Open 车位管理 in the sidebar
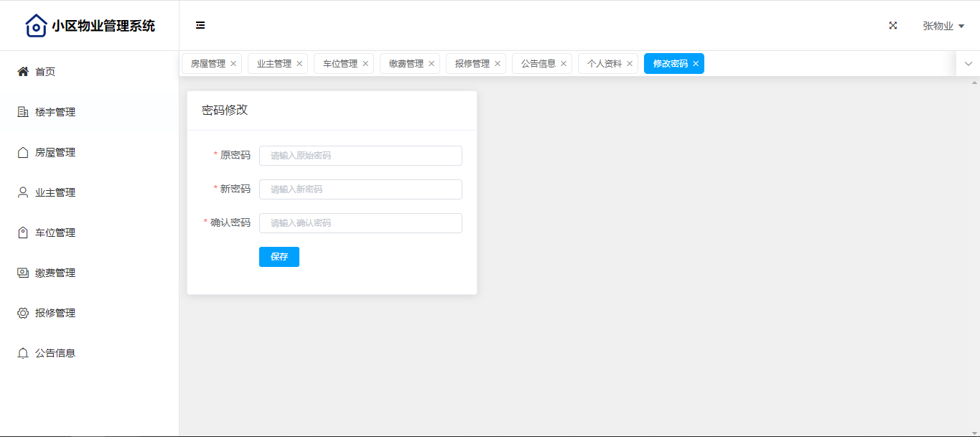Viewport: 980px width, 437px height. pos(89,232)
